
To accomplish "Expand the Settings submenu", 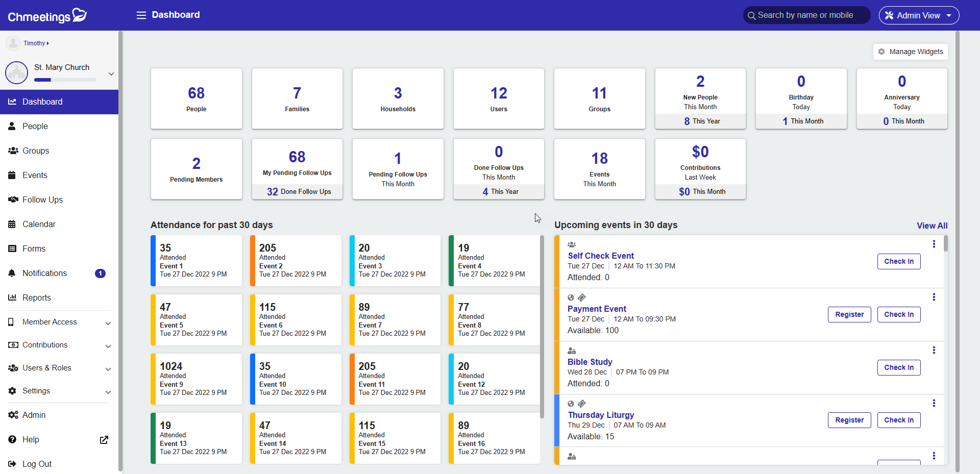I will 108,392.
